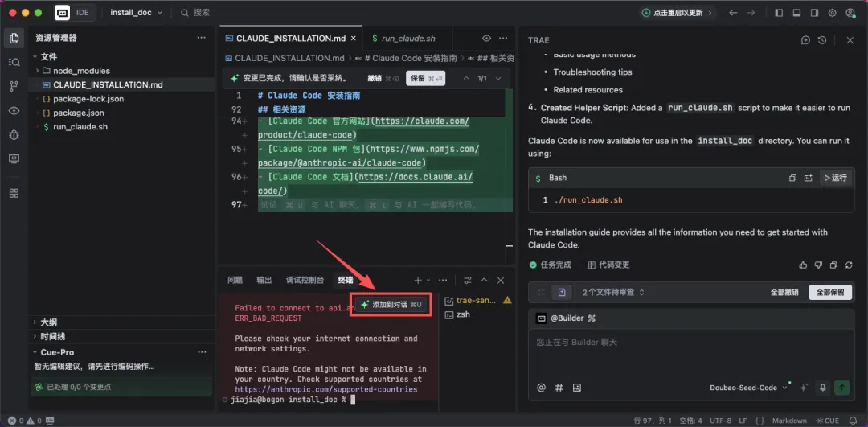Open chat history in TRAE panel

[x=822, y=40]
